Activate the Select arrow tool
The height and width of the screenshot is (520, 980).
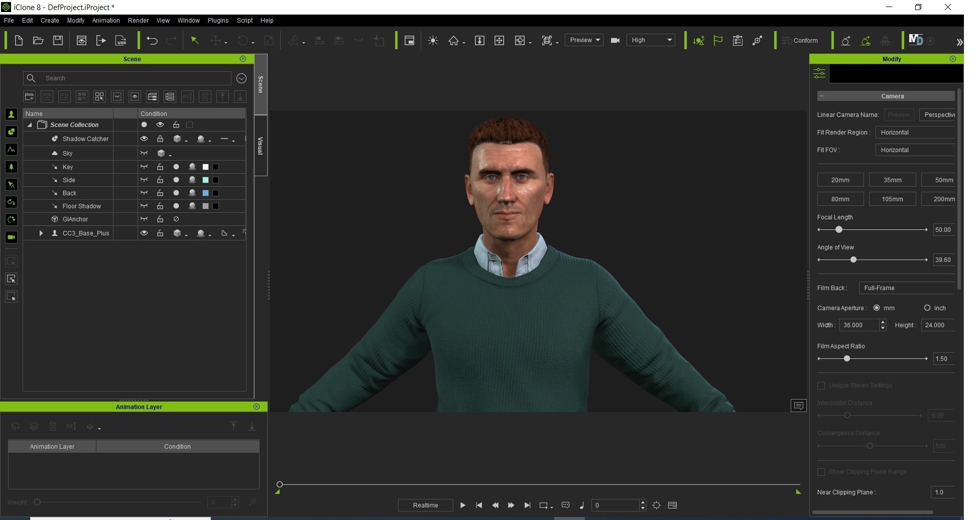[x=194, y=41]
